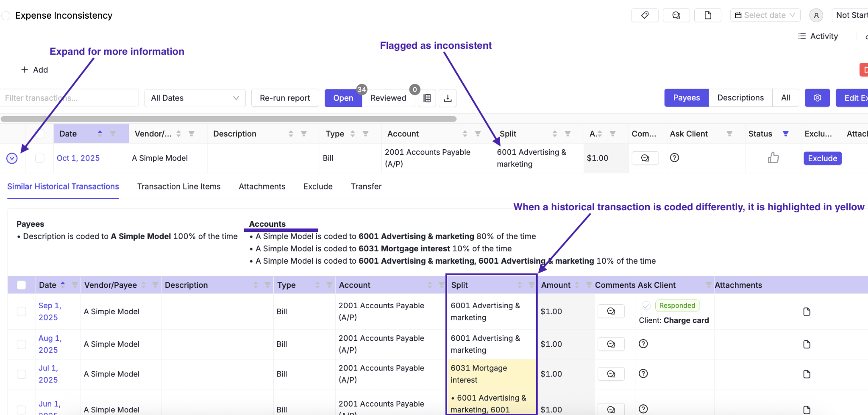
Task: Open filter for top Split column
Action: point(568,134)
